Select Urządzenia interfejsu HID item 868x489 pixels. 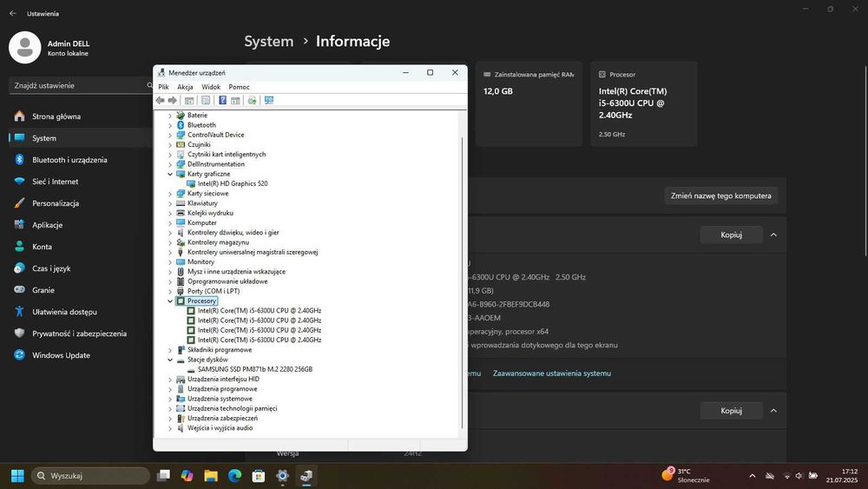pyautogui.click(x=223, y=380)
